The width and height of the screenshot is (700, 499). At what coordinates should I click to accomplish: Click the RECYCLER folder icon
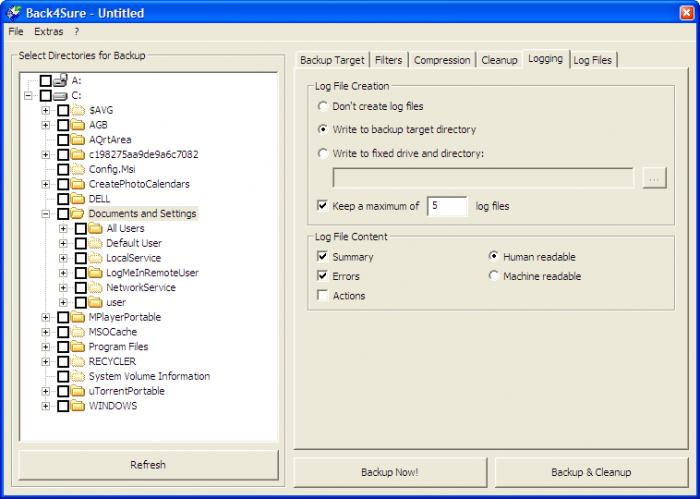click(78, 362)
